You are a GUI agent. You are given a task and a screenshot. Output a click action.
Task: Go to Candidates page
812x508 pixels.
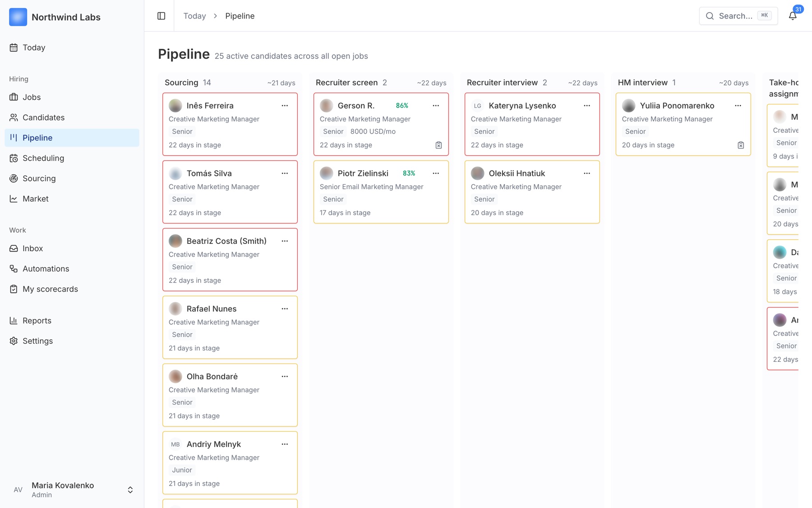pos(72,117)
